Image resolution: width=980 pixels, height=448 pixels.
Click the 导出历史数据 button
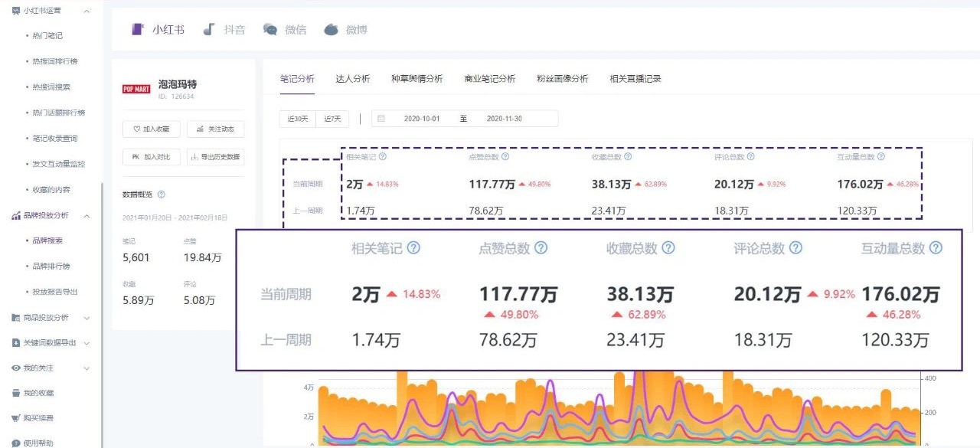[x=216, y=157]
